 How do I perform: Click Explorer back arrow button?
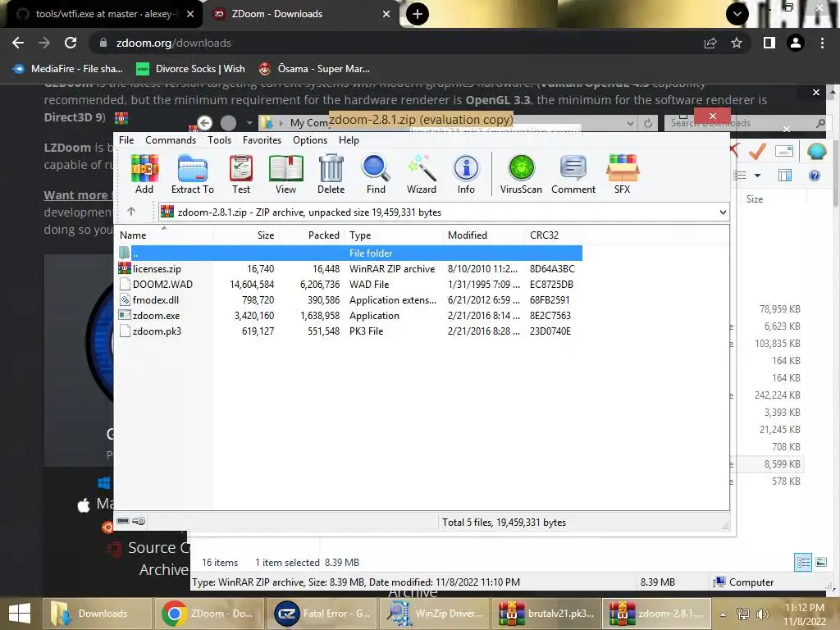(x=204, y=123)
